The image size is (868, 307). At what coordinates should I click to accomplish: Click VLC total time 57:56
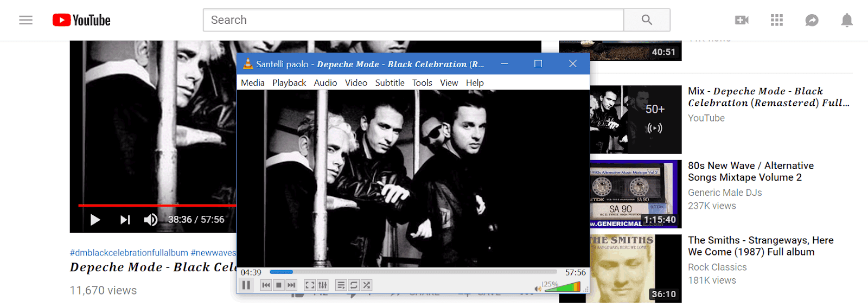(x=576, y=272)
